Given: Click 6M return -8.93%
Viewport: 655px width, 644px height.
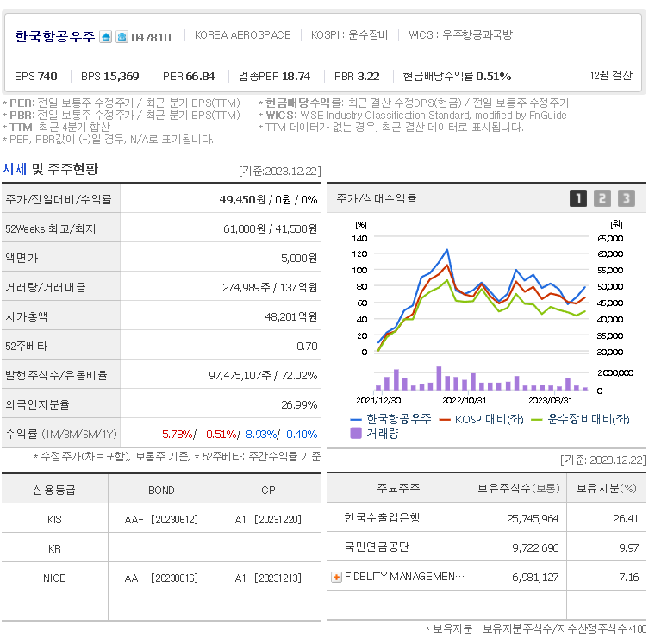Looking at the screenshot, I should pos(260,435).
